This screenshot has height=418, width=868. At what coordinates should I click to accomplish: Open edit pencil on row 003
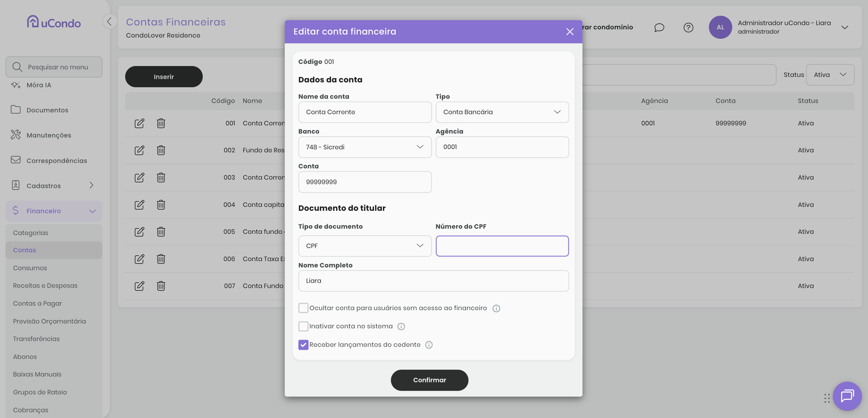[139, 177]
